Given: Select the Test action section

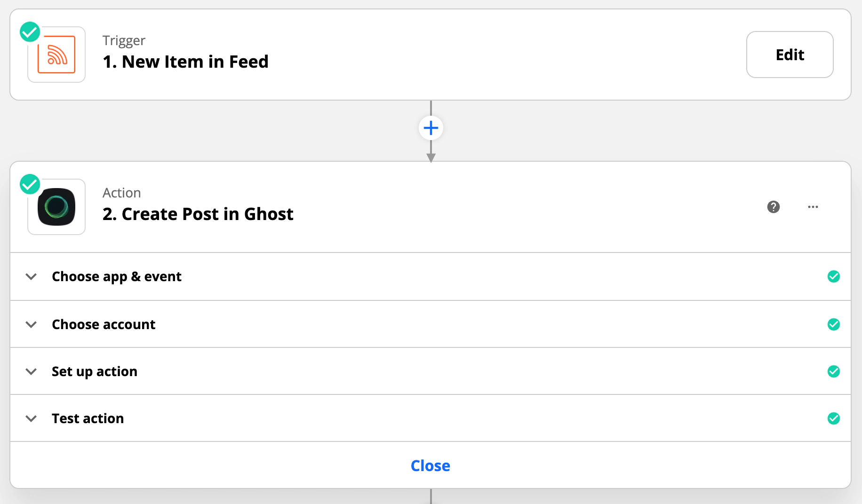Looking at the screenshot, I should click(x=88, y=418).
